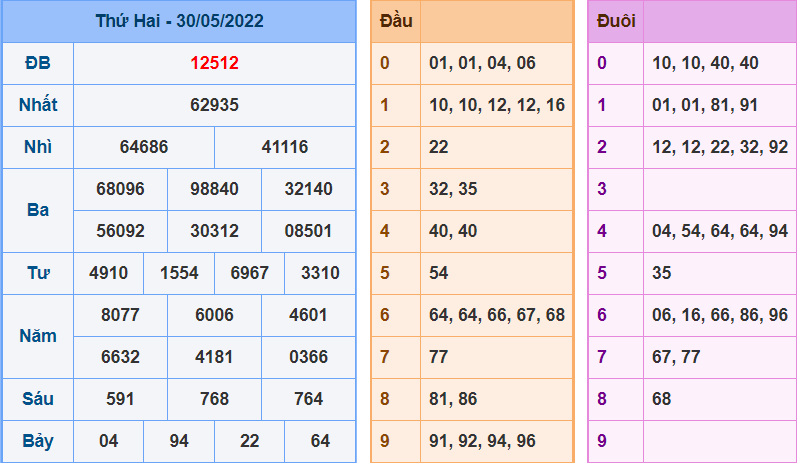Image resolution: width=797 pixels, height=463 pixels.
Task: Click the Tư row label
Action: pyautogui.click(x=38, y=273)
